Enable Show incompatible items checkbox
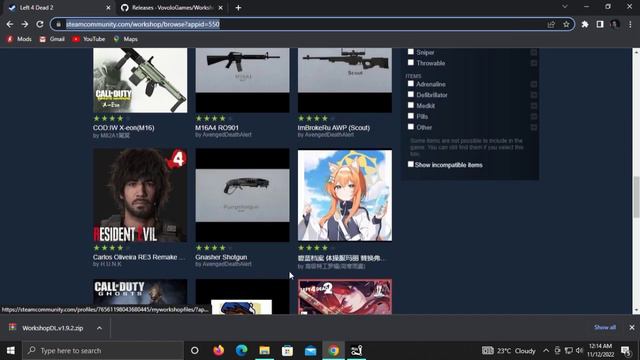The width and height of the screenshot is (640, 360). (x=411, y=164)
